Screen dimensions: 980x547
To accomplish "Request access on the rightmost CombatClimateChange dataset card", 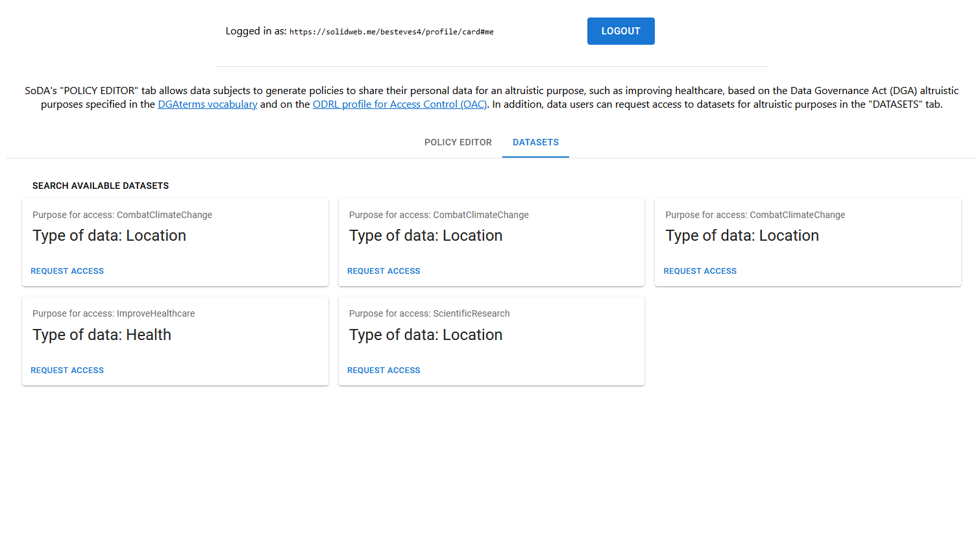I will 700,271.
